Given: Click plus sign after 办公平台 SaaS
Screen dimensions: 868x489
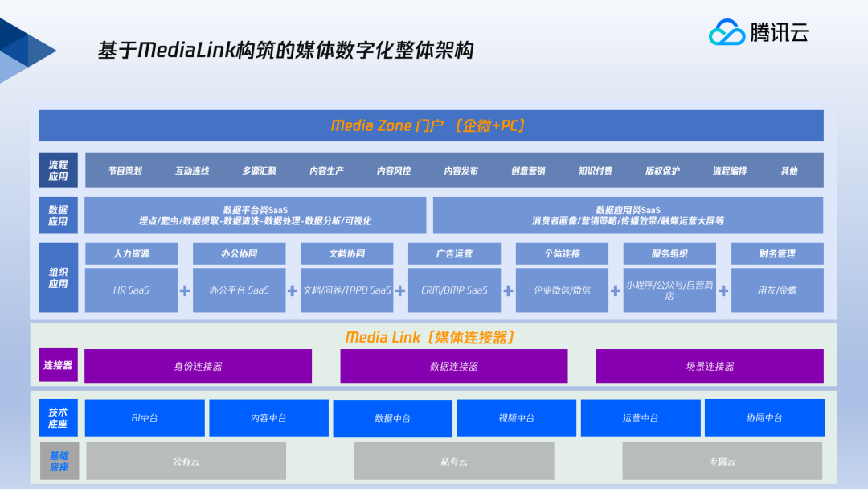Looking at the screenshot, I should tap(293, 290).
